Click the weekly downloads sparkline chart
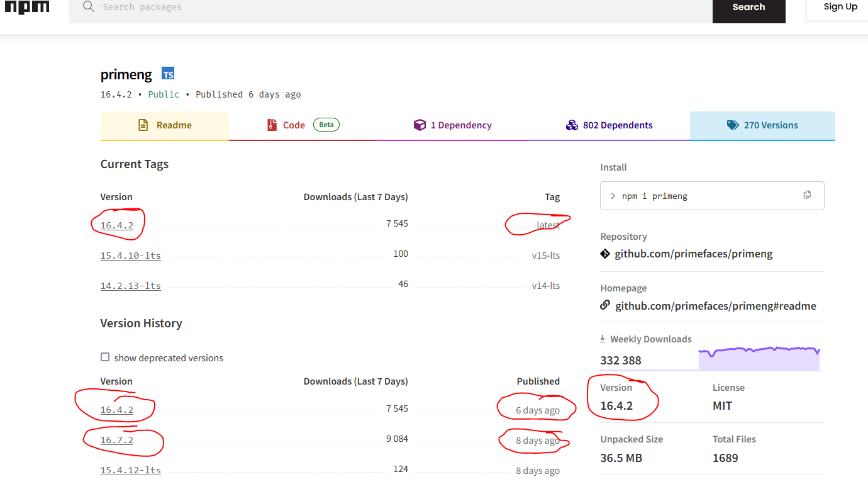 (759, 357)
